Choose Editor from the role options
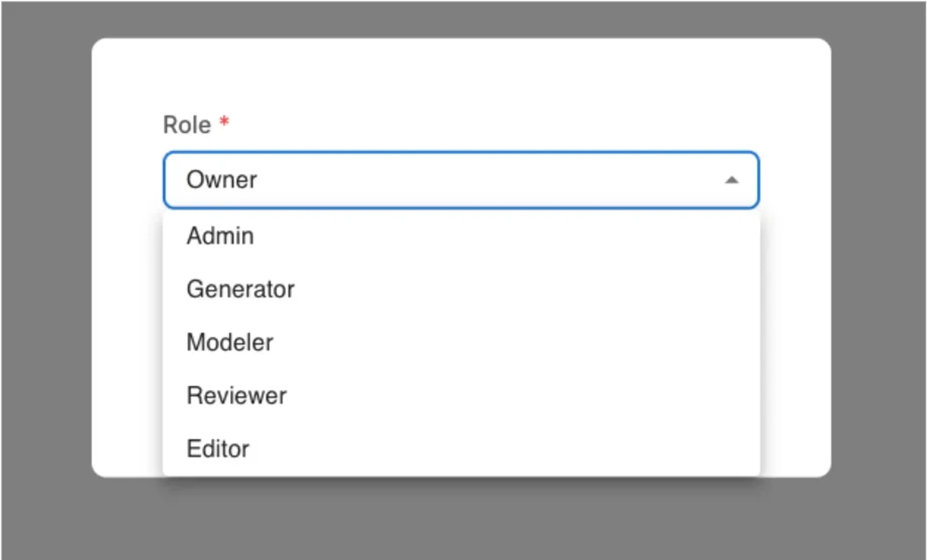Screen dimensions: 927x560 click(218, 449)
